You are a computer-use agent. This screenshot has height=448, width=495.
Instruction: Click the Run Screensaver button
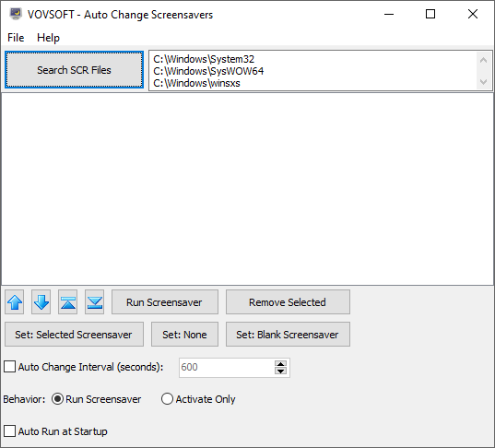click(x=164, y=302)
